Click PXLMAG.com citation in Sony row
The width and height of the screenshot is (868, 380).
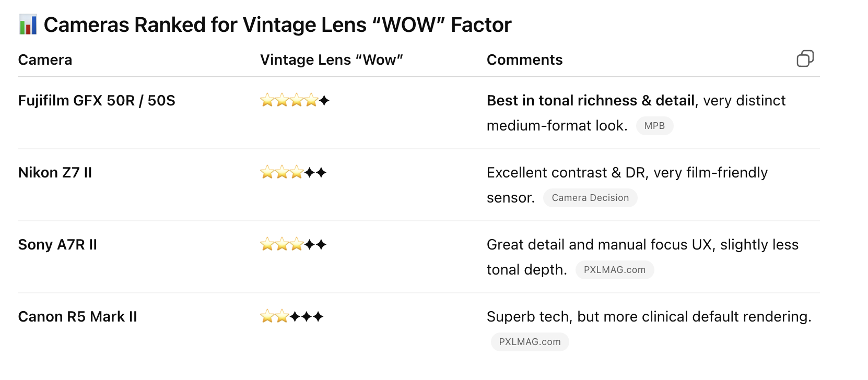click(x=614, y=270)
